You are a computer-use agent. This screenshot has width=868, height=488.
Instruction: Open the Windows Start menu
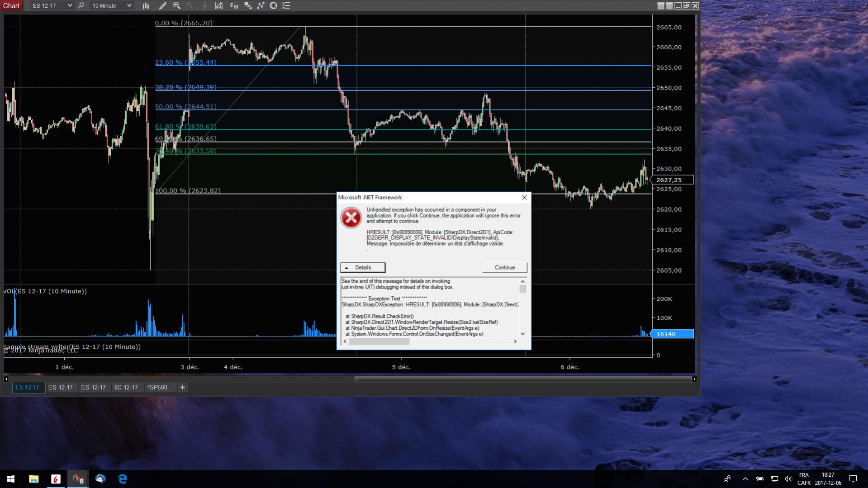[x=11, y=479]
